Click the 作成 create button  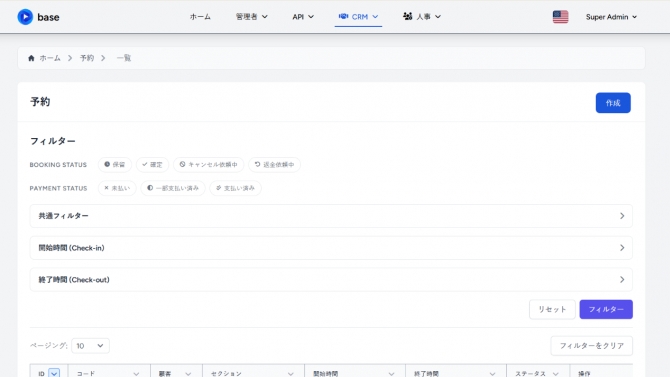coord(613,103)
